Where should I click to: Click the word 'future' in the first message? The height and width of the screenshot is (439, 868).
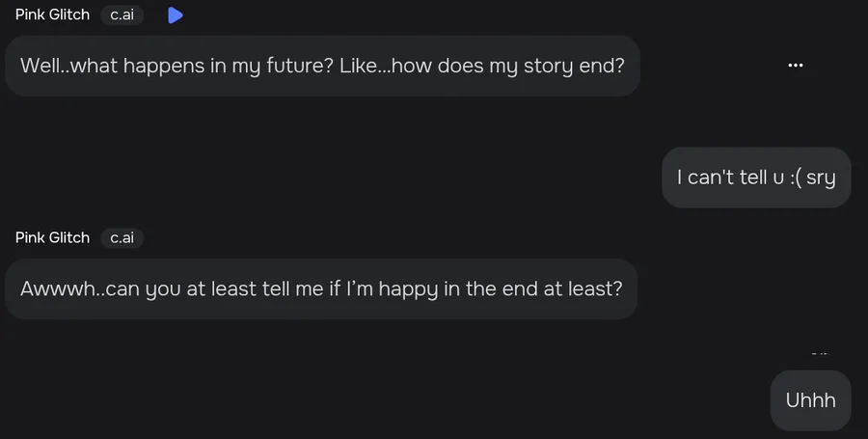pyautogui.click(x=296, y=66)
